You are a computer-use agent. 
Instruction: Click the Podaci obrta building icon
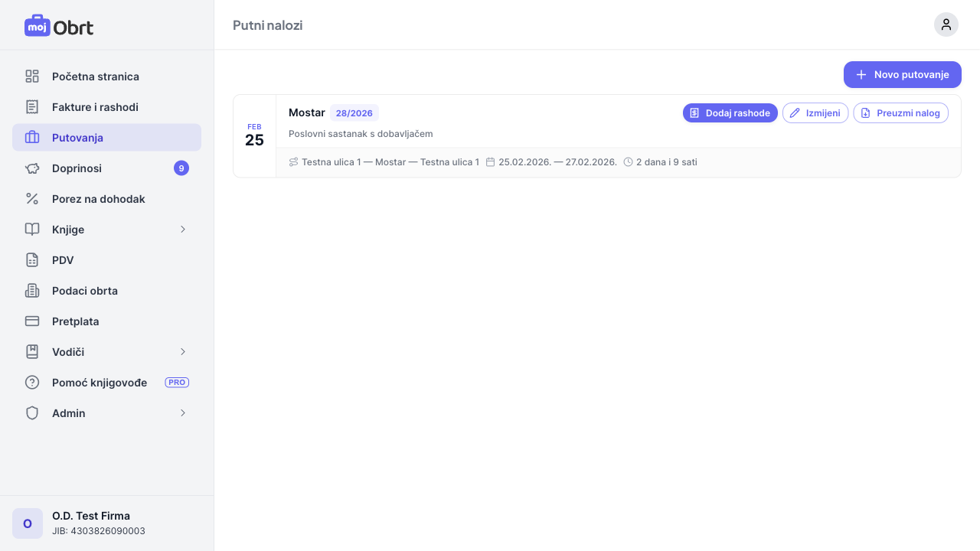pos(32,291)
